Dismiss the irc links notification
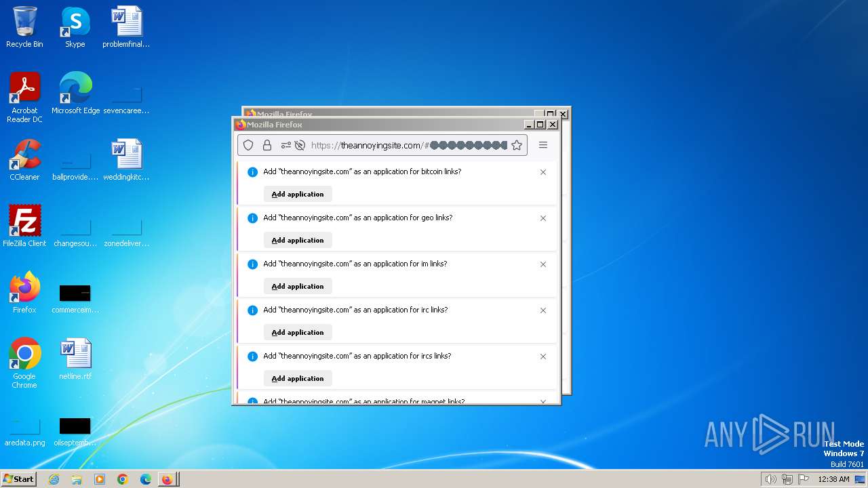The image size is (868, 488). (x=543, y=310)
